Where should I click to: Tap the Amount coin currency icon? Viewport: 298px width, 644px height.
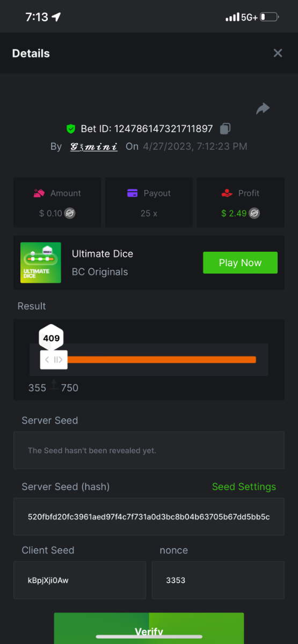[70, 213]
